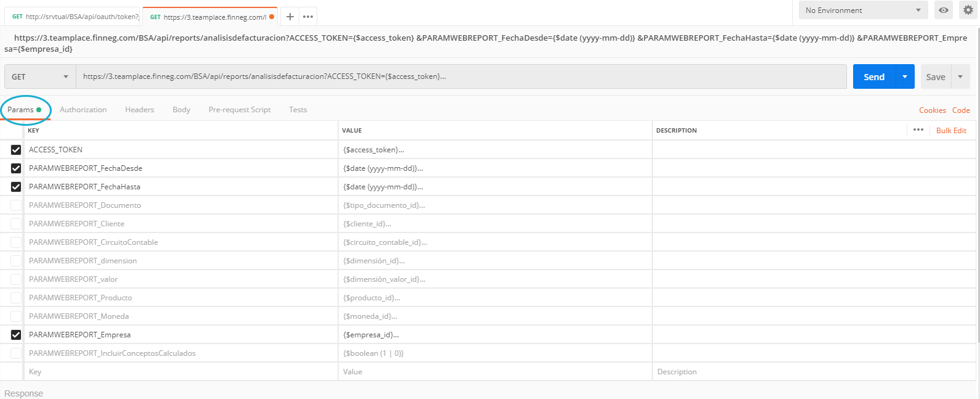Image resolution: width=980 pixels, height=399 pixels.
Task: Enable the PARAMWEBREPORT_CircuitoContable checkbox
Action: [16, 242]
